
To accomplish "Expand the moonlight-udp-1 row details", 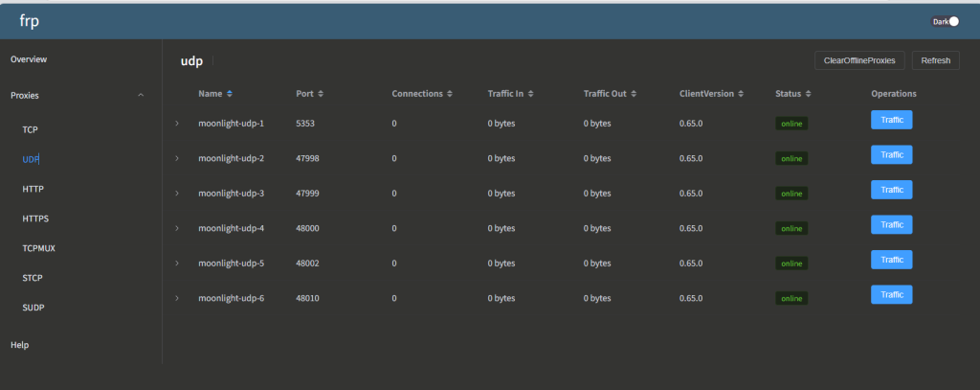I will [x=177, y=124].
